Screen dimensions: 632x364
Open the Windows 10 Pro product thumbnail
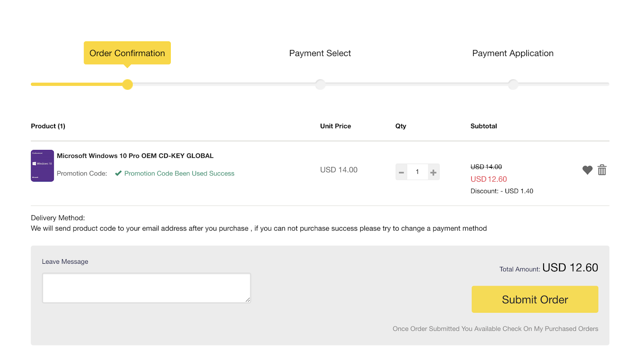[42, 166]
